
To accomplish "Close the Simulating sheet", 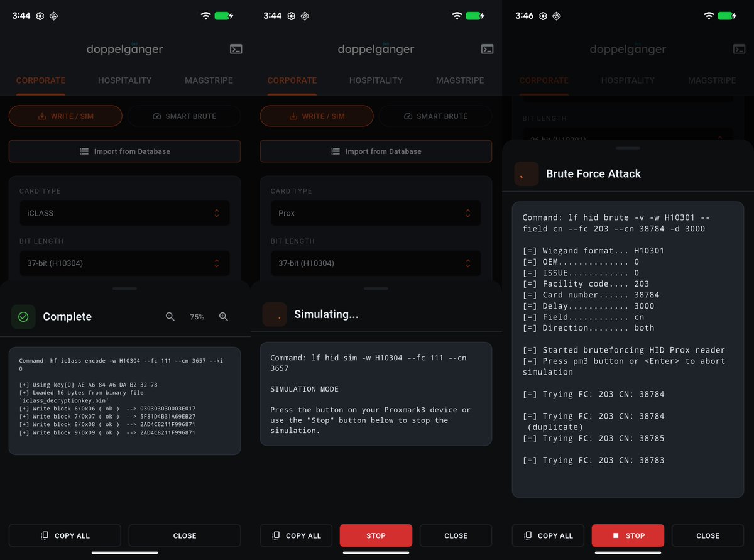I will click(456, 535).
